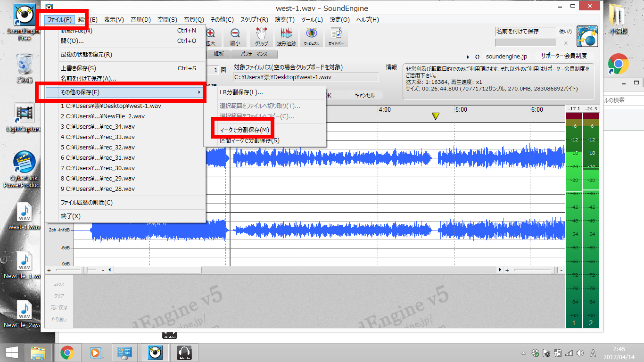
Task: Open the zipped folder icon on desktop top-right
Action: click(618, 19)
